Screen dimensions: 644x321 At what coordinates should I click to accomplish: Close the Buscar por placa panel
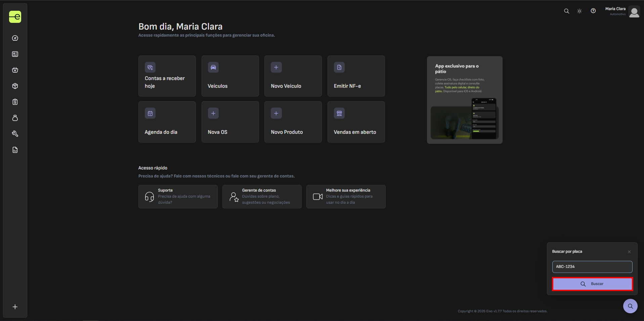pos(629,252)
